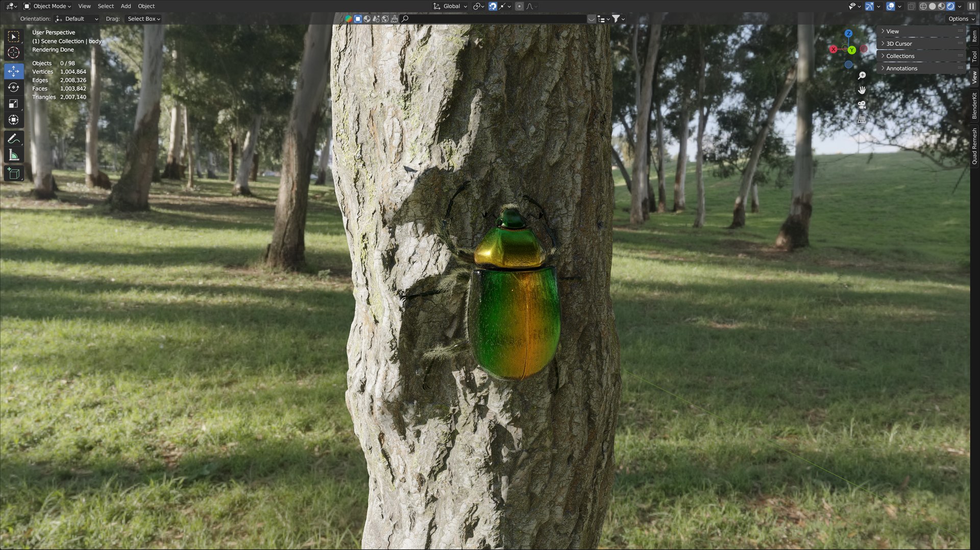Image resolution: width=980 pixels, height=550 pixels.
Task: Toggle snapping magnet in header
Action: click(493, 6)
